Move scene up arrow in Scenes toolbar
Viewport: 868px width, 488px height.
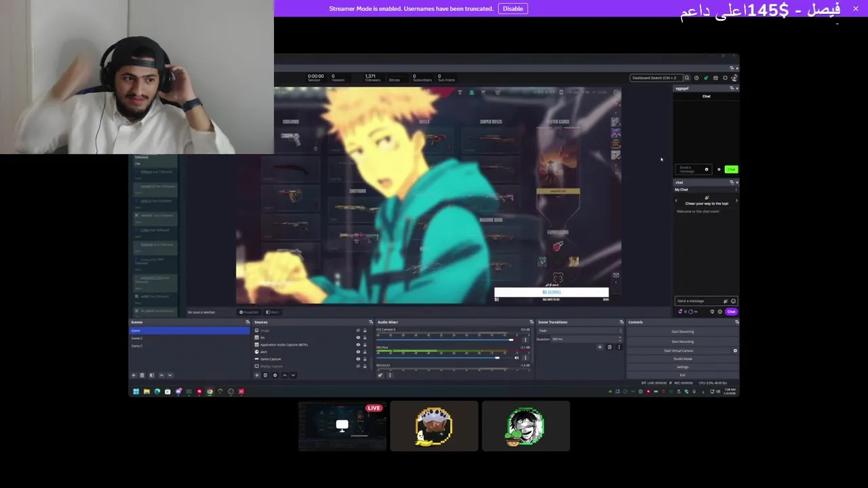(x=161, y=375)
